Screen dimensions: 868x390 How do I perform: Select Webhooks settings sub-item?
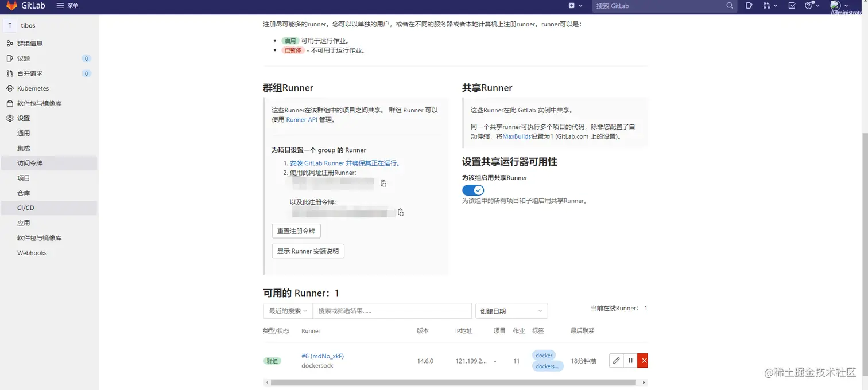coord(32,252)
